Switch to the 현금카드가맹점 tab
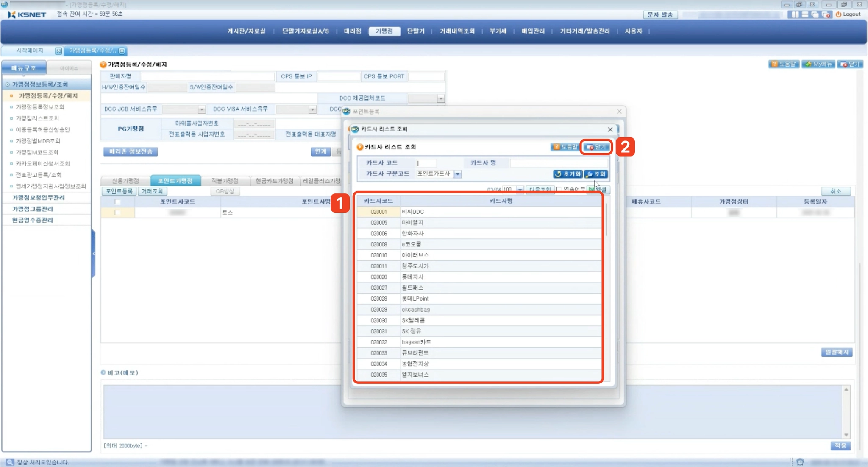868x467 pixels. point(274,181)
